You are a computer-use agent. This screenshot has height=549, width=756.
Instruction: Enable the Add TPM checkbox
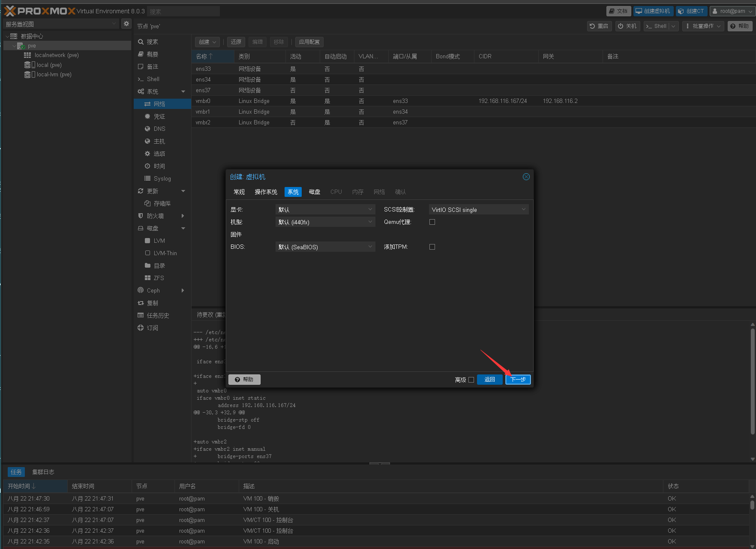pos(432,247)
